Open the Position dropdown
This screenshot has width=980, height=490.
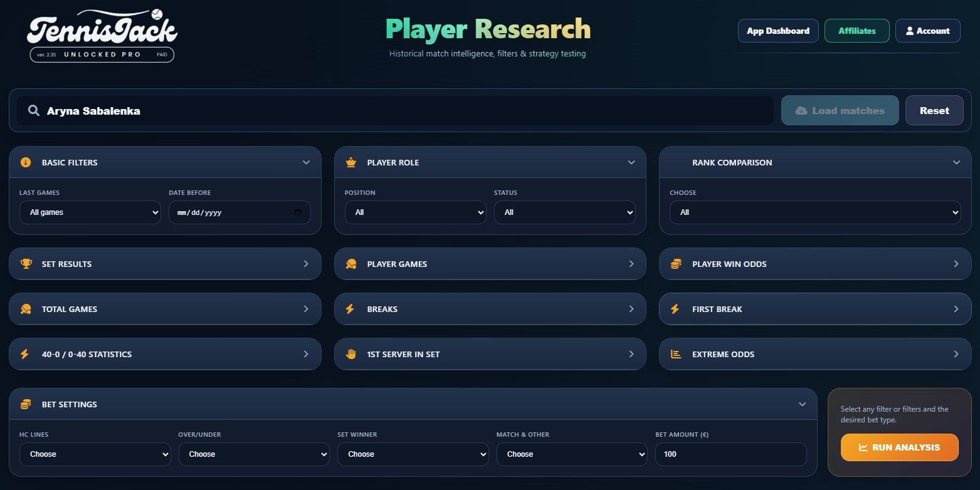point(415,212)
